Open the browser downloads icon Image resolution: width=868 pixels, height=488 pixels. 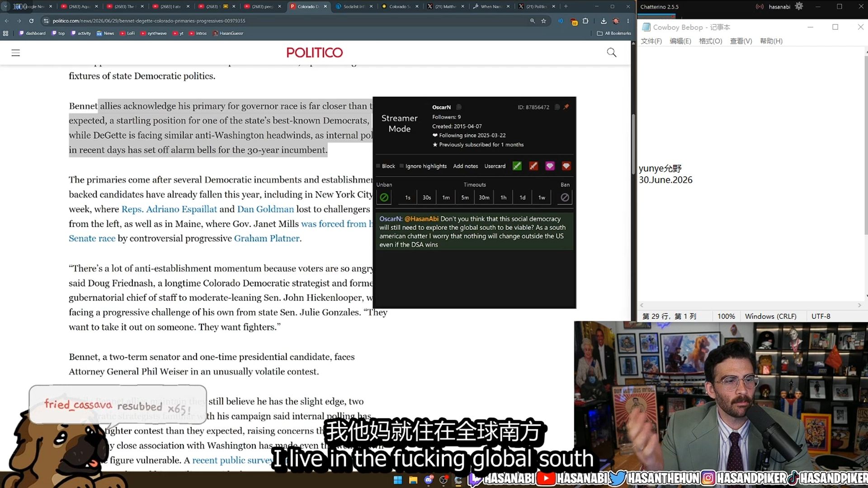604,21
